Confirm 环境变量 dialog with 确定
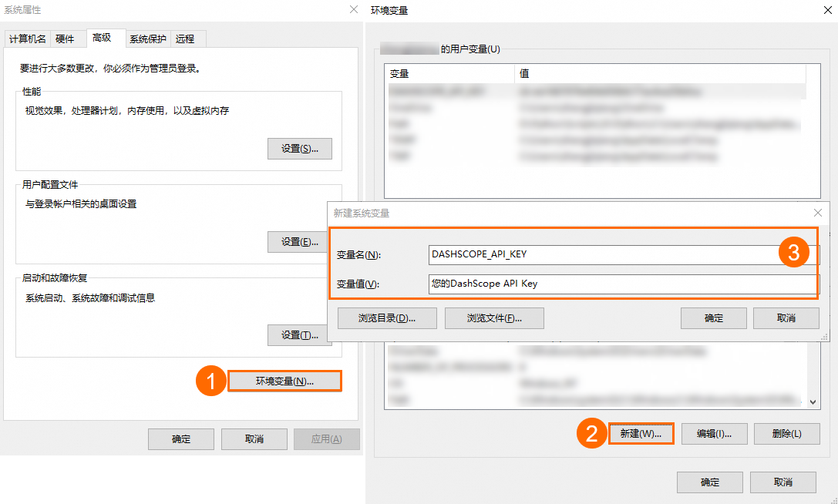 click(x=710, y=482)
